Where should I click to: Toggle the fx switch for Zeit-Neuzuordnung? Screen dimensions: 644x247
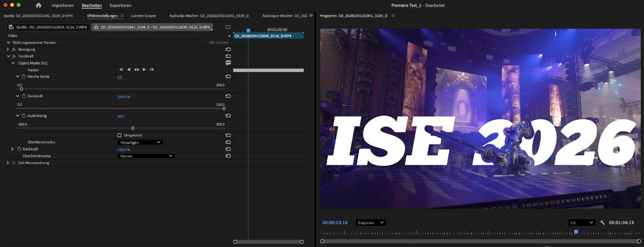point(14,163)
